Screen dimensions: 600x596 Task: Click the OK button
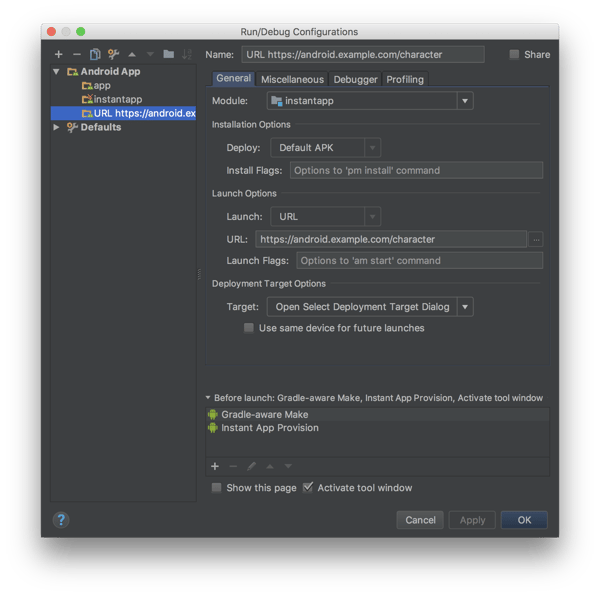pyautogui.click(x=524, y=520)
